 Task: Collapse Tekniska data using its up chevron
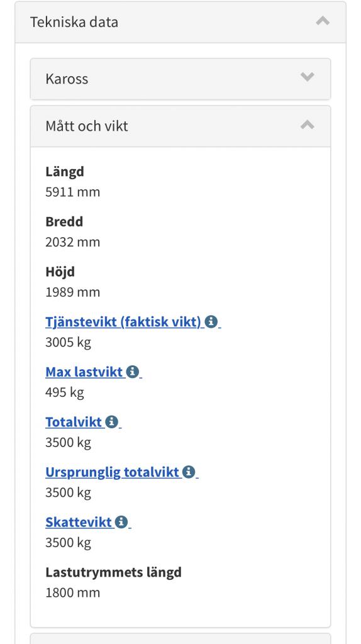(x=323, y=21)
